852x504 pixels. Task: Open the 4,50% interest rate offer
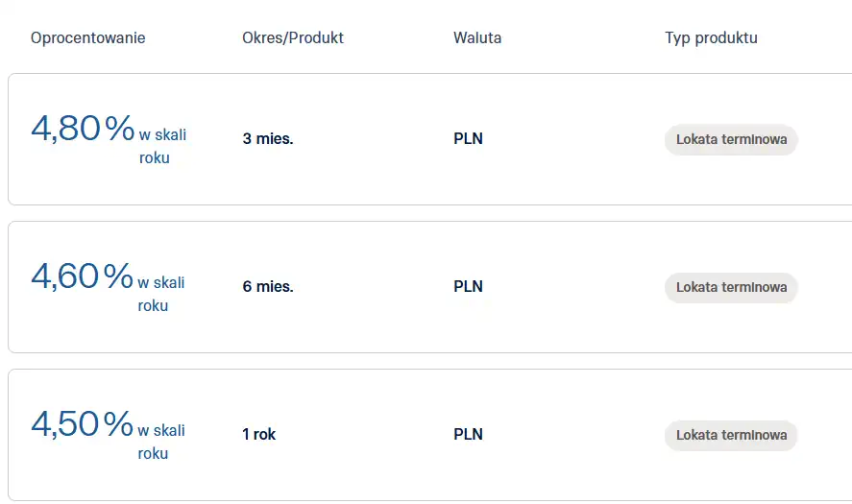83,424
